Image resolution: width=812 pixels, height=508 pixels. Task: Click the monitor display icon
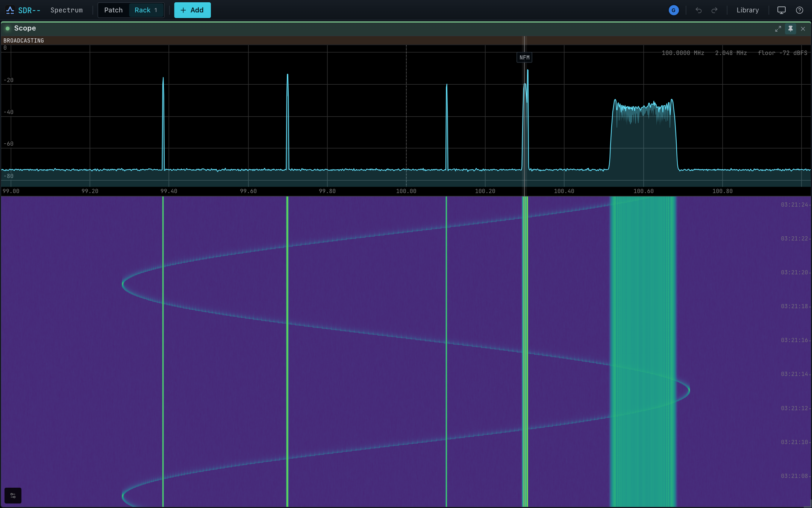[782, 10]
